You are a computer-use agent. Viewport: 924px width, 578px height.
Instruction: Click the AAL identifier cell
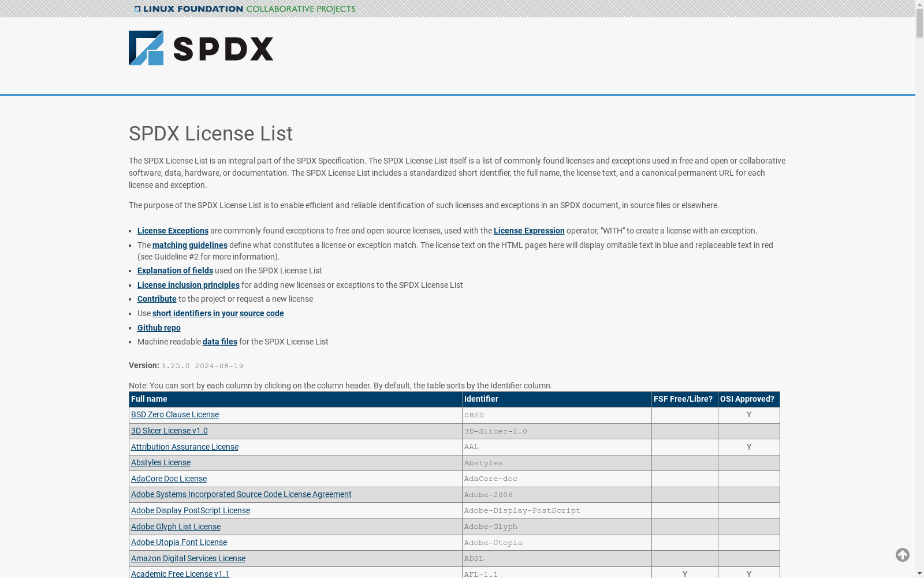tap(557, 447)
